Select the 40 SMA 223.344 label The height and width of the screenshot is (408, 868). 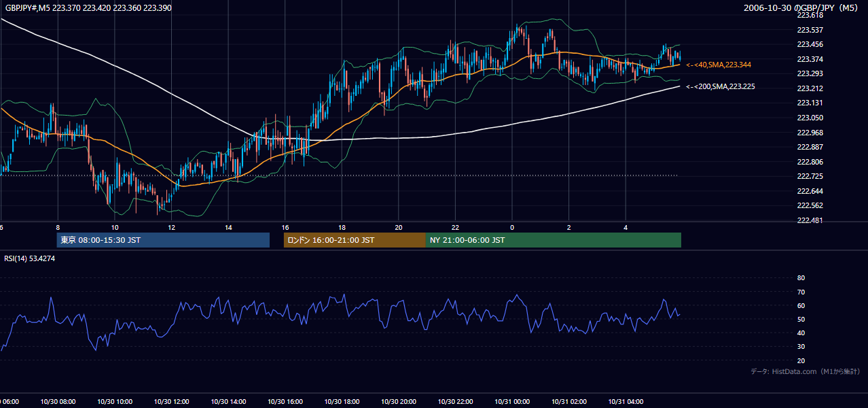click(719, 65)
